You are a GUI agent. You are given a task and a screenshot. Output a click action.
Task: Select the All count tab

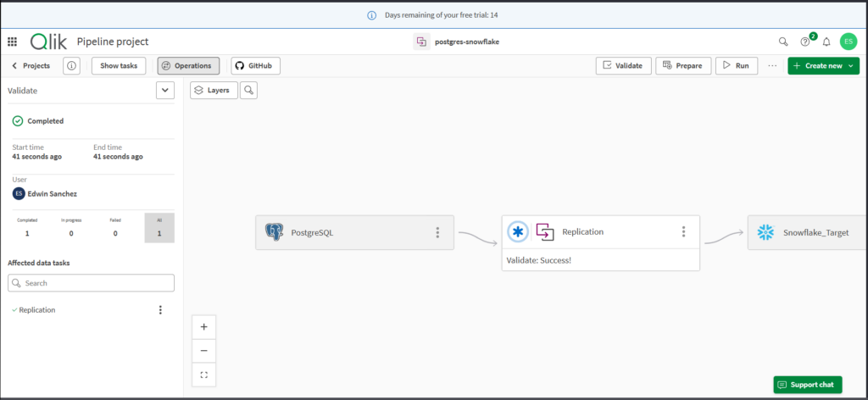click(x=159, y=228)
